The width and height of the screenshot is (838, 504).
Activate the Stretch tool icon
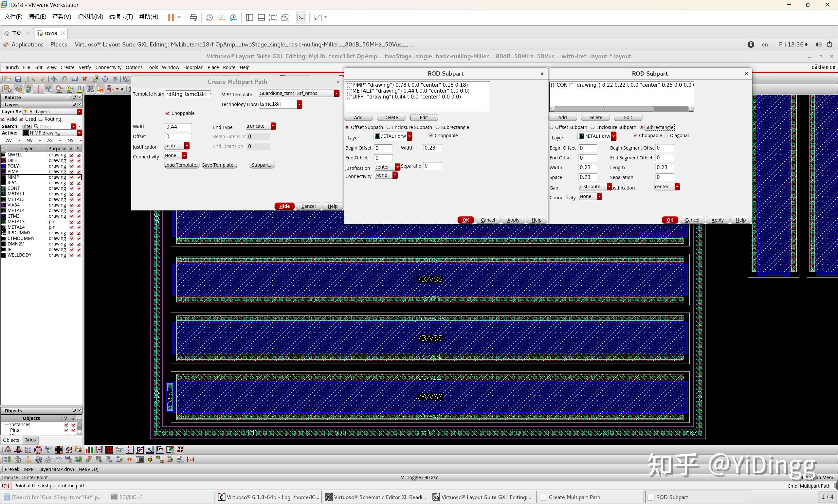pos(74,79)
